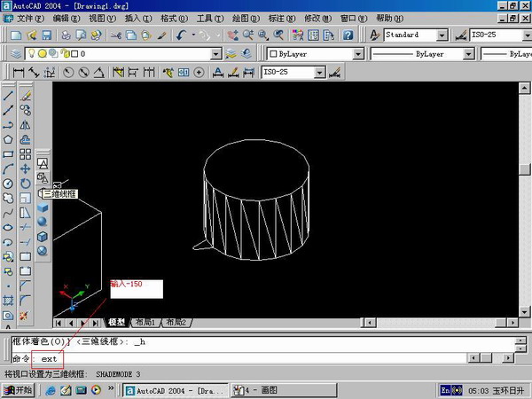Select the Rotate tool in modify toolbar
The width and height of the screenshot is (532, 399).
pyautogui.click(x=26, y=183)
